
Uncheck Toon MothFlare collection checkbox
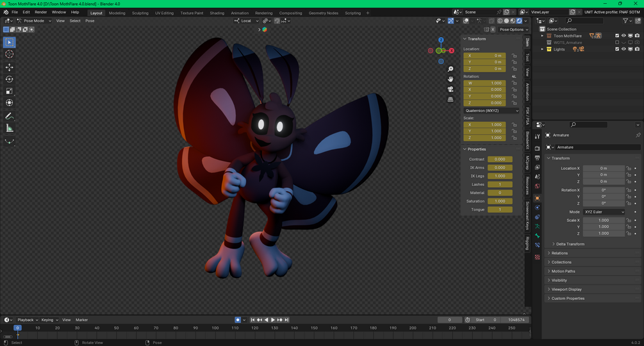click(617, 36)
